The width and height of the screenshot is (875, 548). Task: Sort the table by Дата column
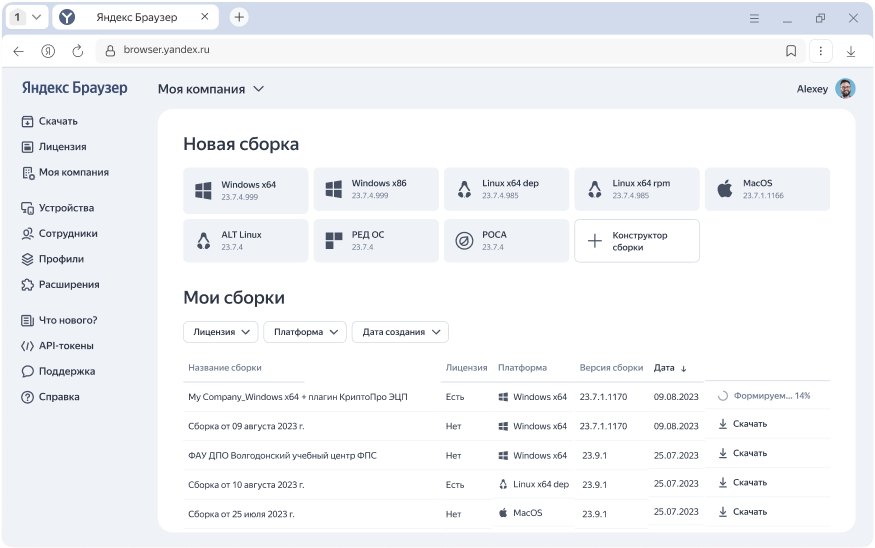670,368
